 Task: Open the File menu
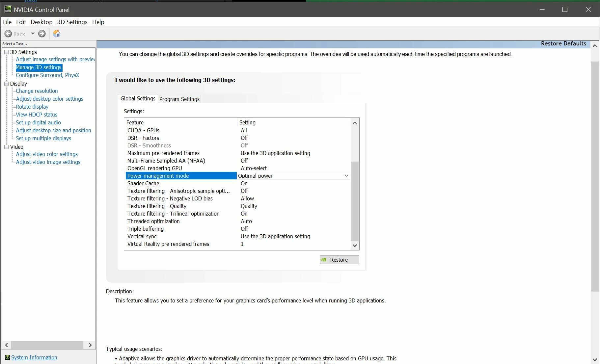coord(7,22)
